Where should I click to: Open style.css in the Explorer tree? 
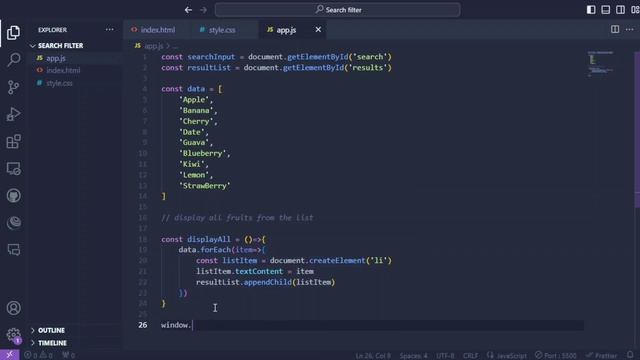point(59,83)
